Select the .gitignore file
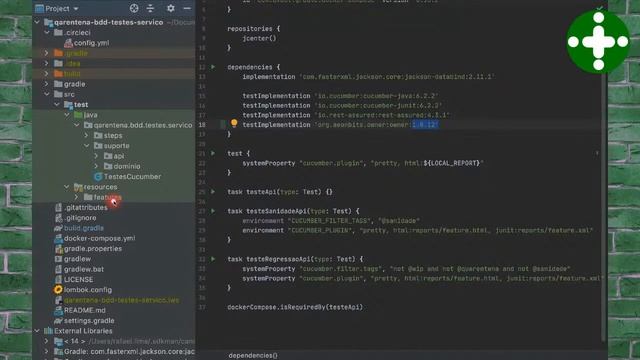 click(80, 218)
